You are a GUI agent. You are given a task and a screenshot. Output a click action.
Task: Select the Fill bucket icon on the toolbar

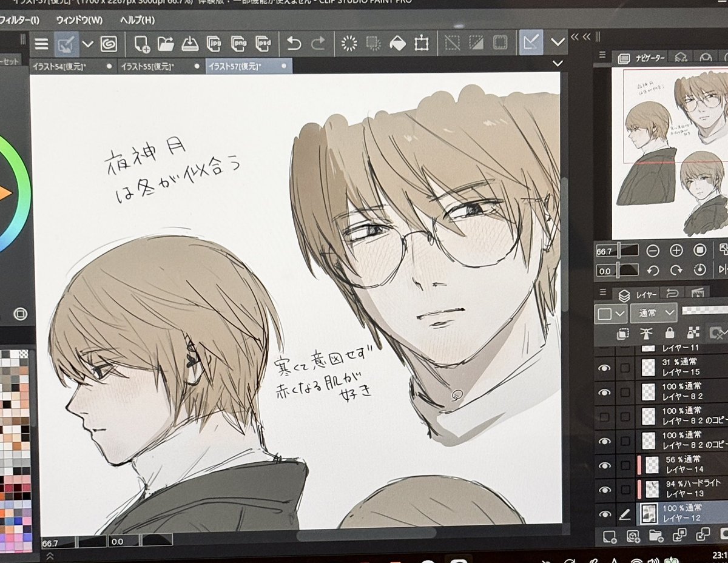pos(398,44)
